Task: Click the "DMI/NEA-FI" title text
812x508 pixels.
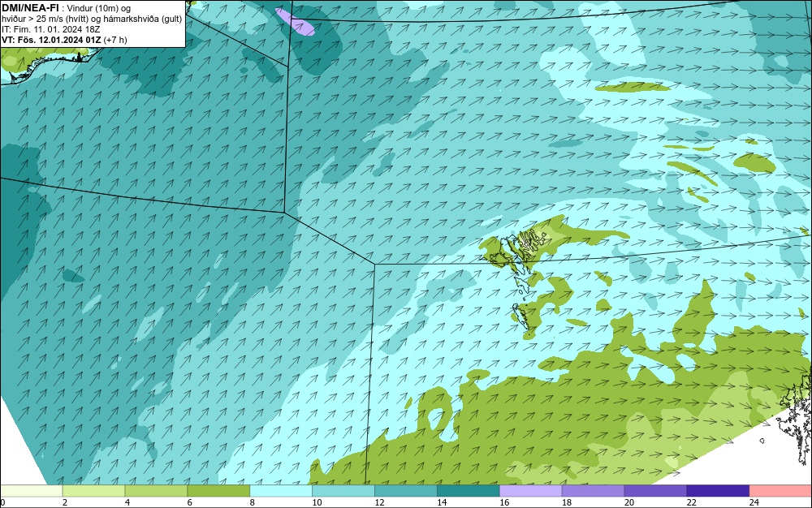Action: pyautogui.click(x=30, y=8)
